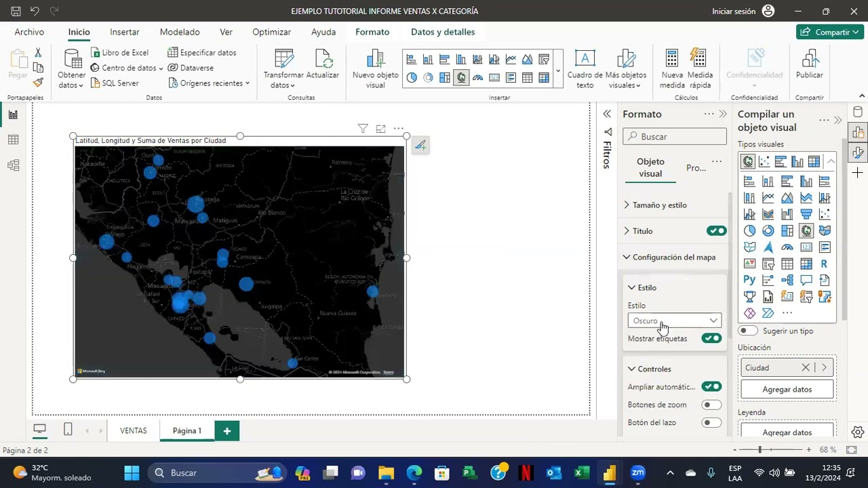Open pane settings gear at bottom right

(858, 432)
